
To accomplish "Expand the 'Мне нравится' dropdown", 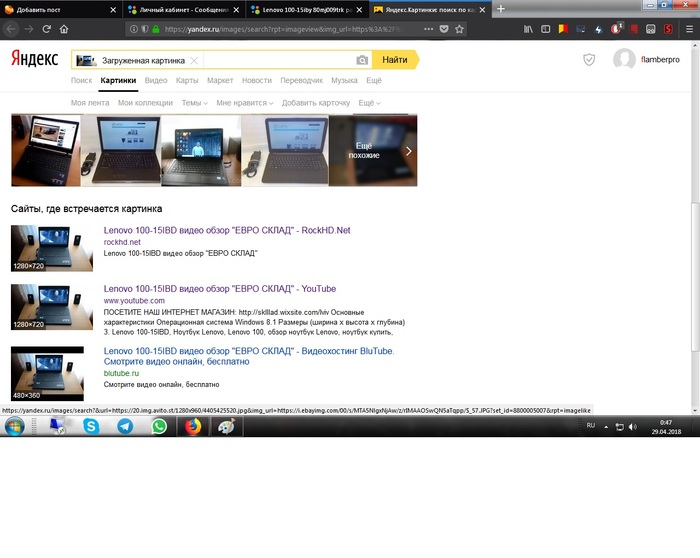I will [x=245, y=103].
